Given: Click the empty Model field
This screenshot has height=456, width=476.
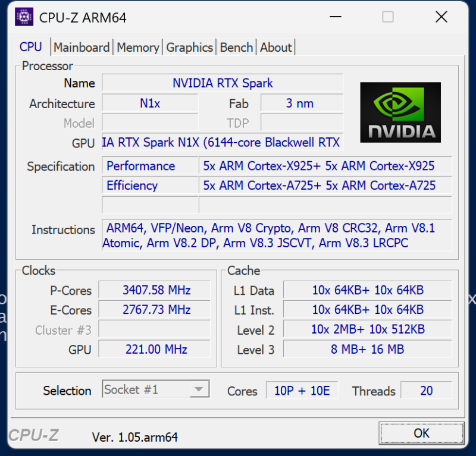Looking at the screenshot, I should pyautogui.click(x=150, y=122).
